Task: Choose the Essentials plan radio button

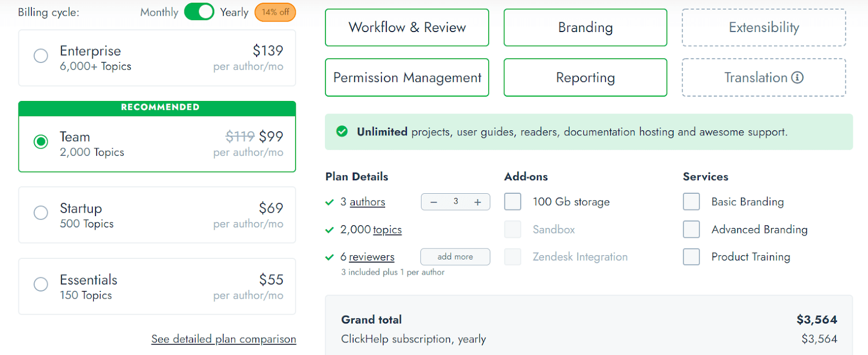Action: 41,284
